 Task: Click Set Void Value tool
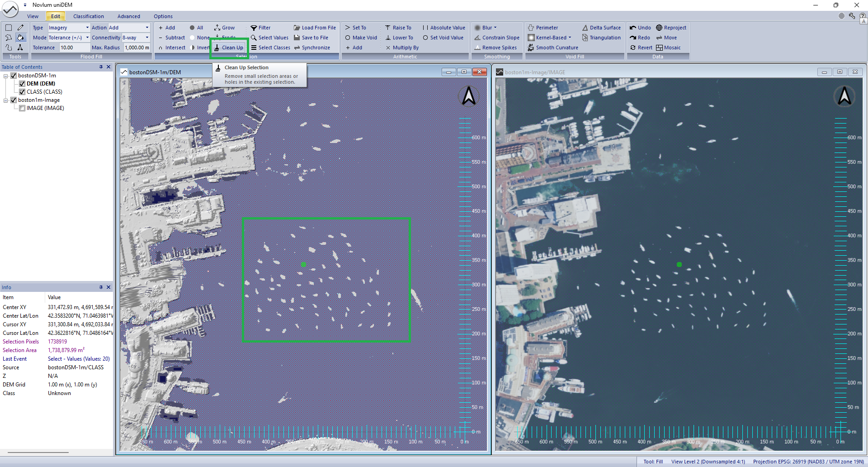click(443, 38)
